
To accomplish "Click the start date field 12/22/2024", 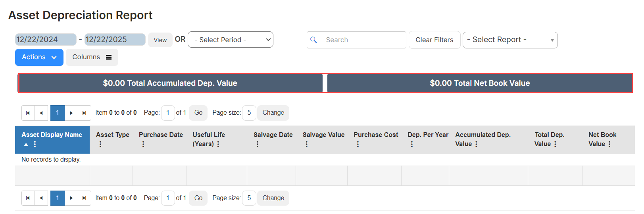I will tap(45, 40).
